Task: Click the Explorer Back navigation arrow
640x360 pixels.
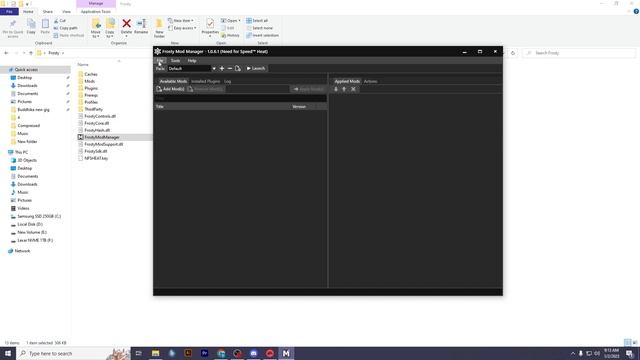Action: (6, 53)
